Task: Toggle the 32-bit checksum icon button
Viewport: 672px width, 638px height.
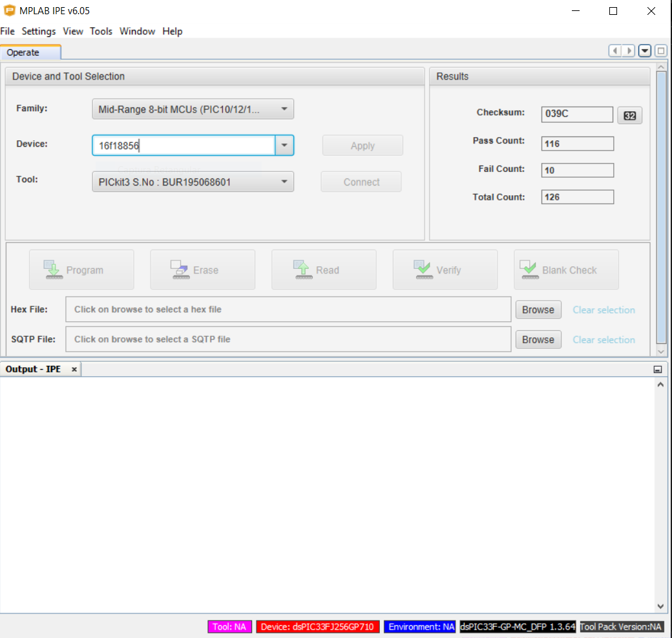Action: tap(629, 115)
